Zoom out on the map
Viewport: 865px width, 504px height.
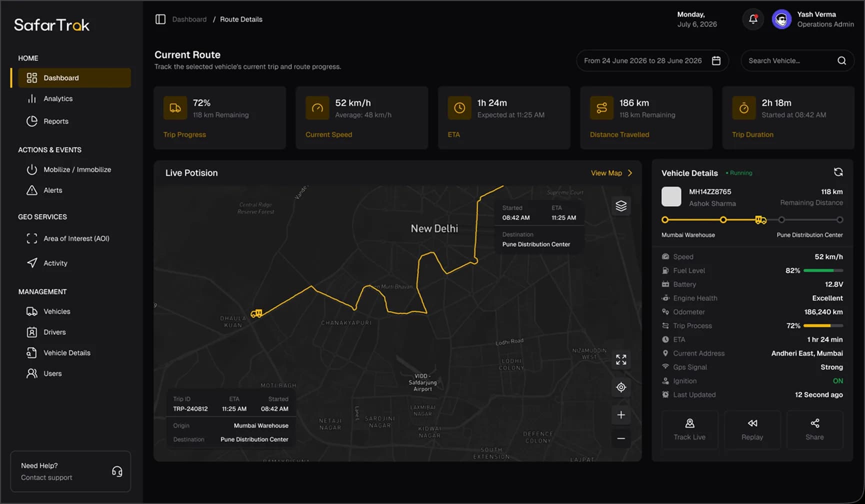click(621, 438)
